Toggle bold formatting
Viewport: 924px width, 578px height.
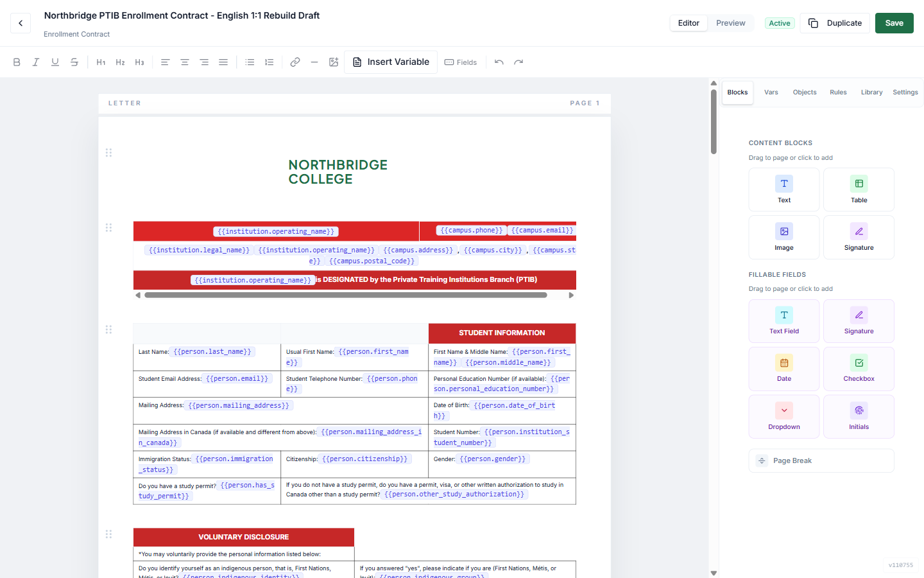[x=17, y=62]
